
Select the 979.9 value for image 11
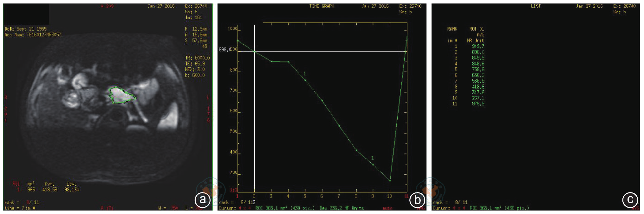click(x=478, y=104)
